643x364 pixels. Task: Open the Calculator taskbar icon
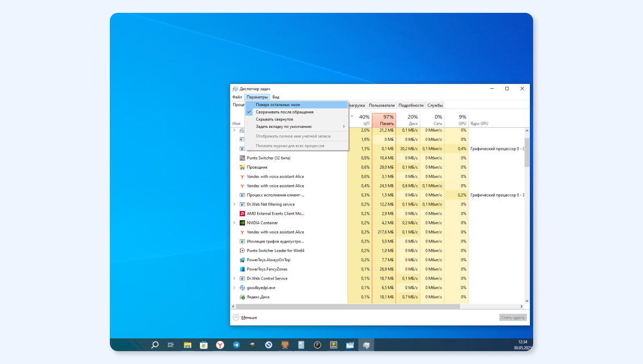point(301,345)
